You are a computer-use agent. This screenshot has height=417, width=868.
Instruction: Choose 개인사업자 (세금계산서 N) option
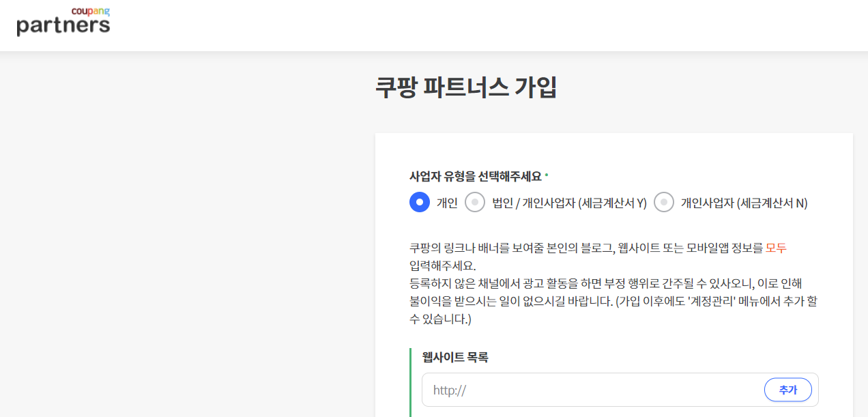(664, 203)
